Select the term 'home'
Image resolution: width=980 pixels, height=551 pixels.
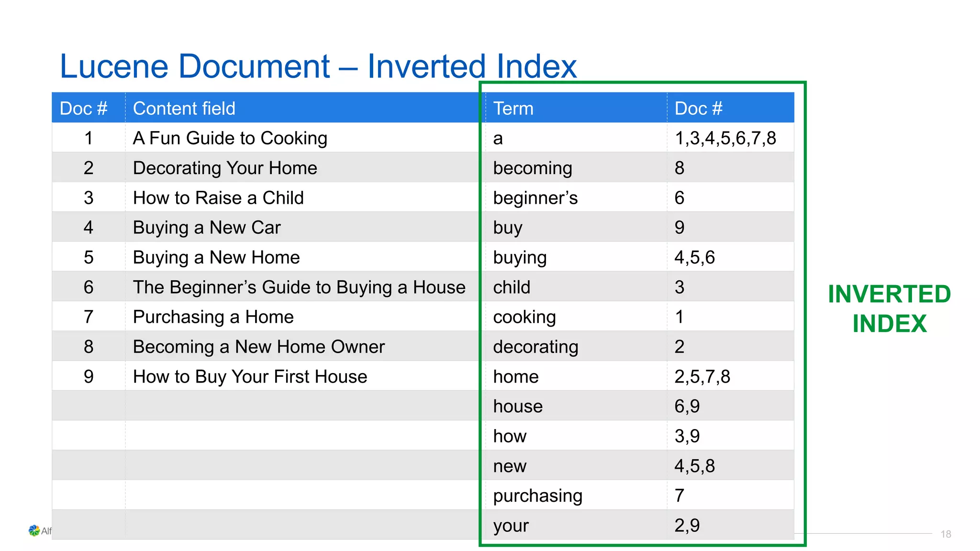pos(516,376)
